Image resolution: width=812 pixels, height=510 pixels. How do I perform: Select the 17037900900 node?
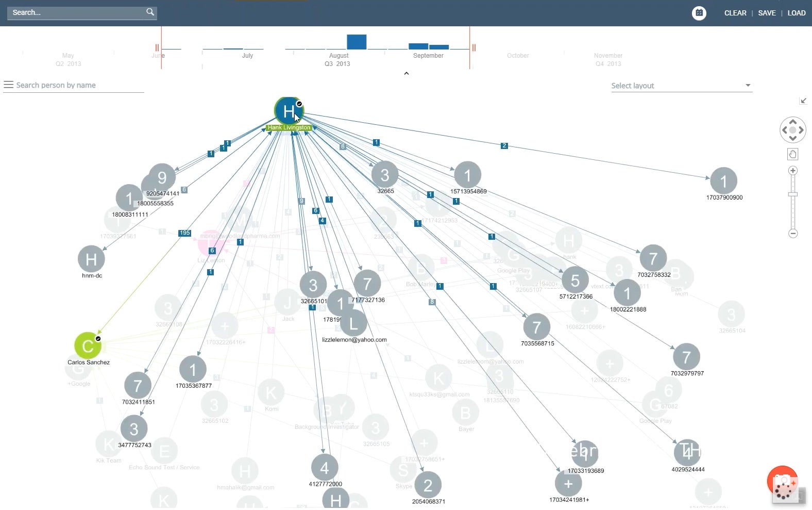point(723,181)
